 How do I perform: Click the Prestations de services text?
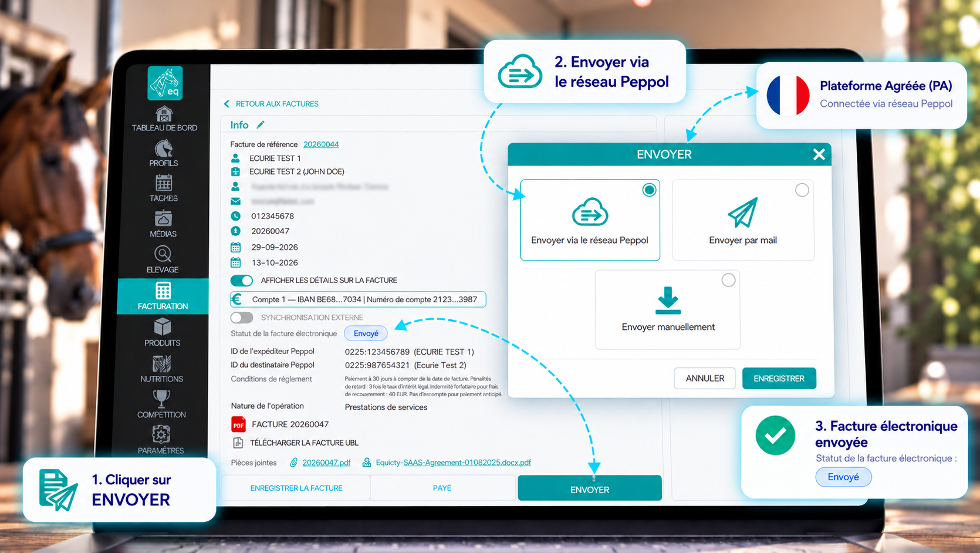point(386,407)
